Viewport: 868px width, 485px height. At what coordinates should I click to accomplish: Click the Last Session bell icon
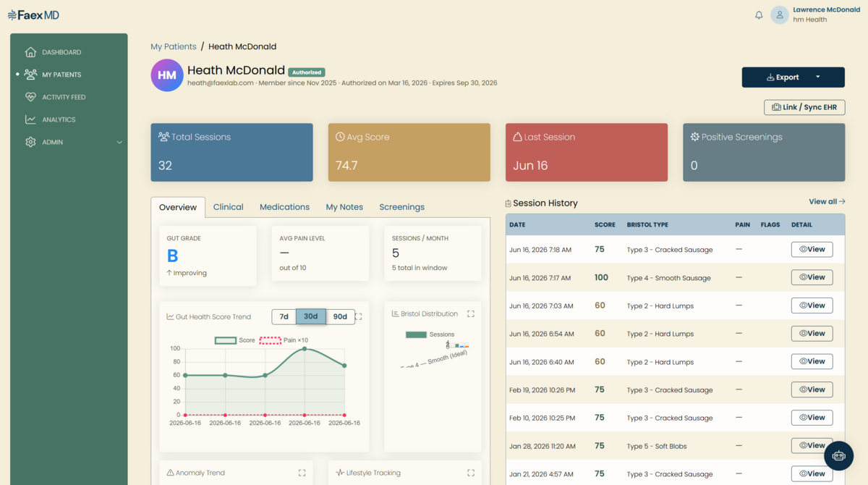[517, 137]
